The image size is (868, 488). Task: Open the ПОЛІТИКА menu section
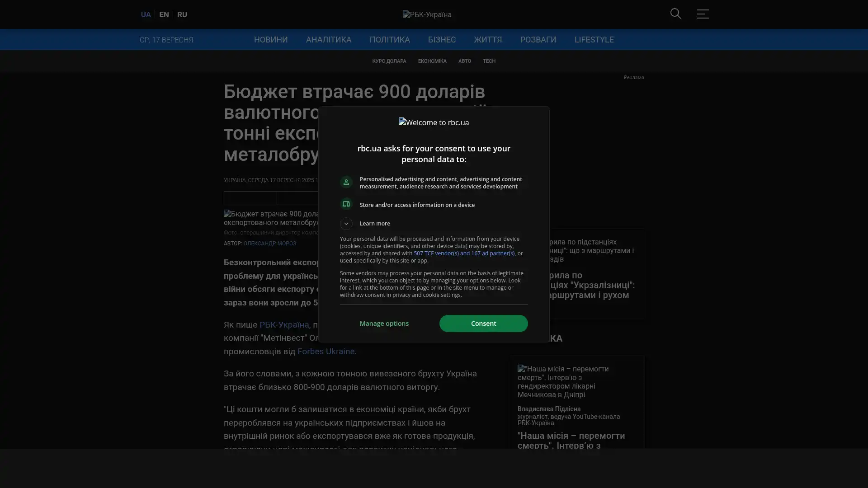(389, 40)
